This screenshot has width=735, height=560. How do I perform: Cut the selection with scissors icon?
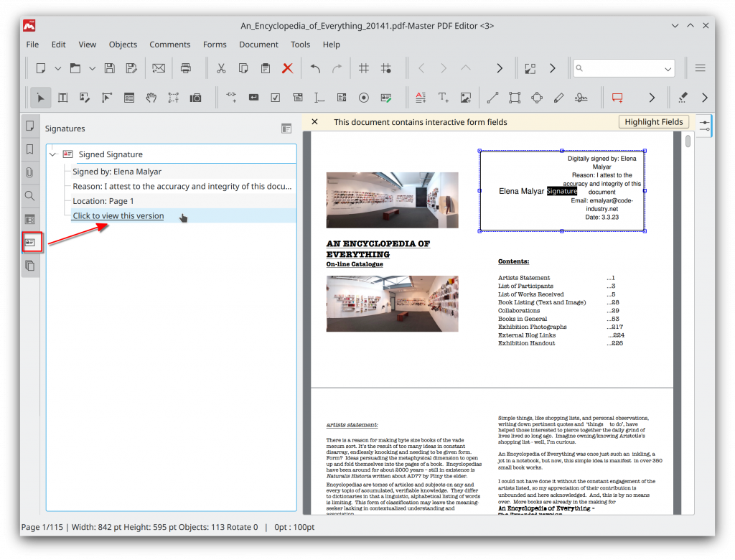tap(221, 68)
